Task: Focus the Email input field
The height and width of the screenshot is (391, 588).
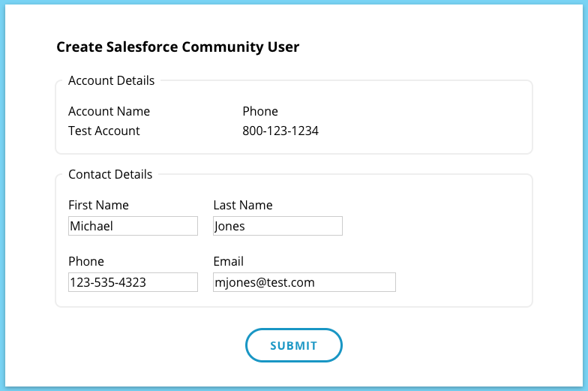Action: click(x=304, y=282)
